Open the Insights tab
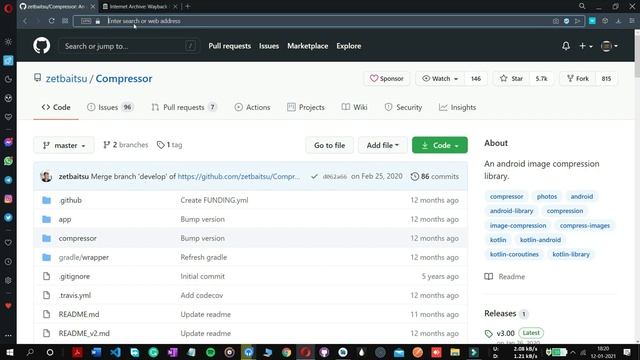 coord(457,107)
